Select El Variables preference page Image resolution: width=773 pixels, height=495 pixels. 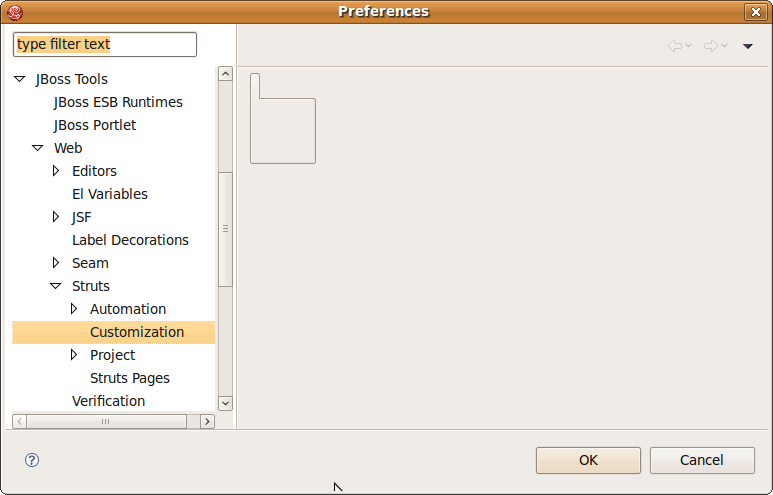click(x=110, y=194)
